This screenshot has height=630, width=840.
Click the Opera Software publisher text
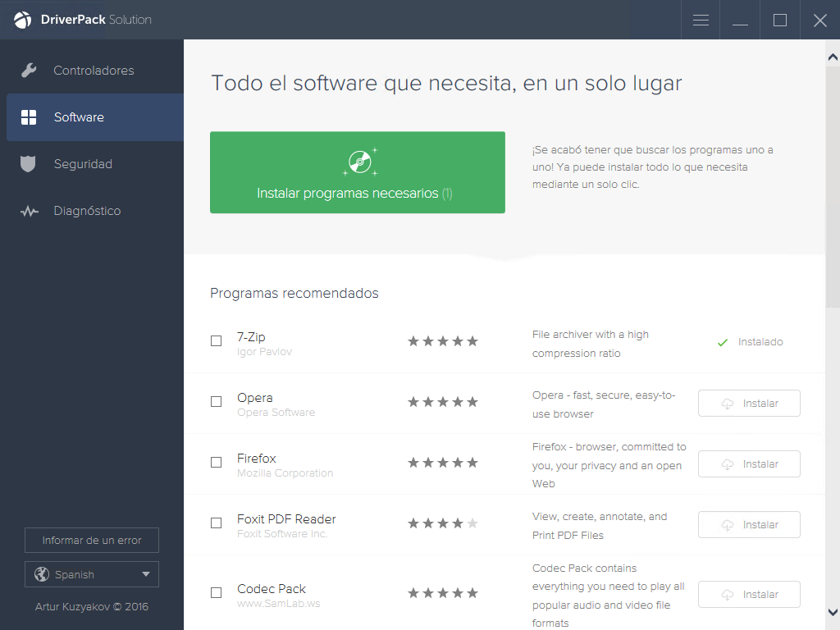point(276,413)
